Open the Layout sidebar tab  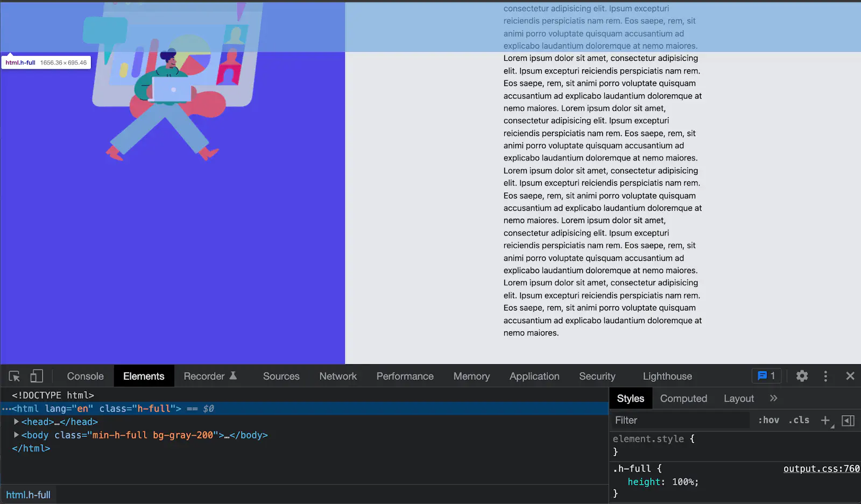738,398
